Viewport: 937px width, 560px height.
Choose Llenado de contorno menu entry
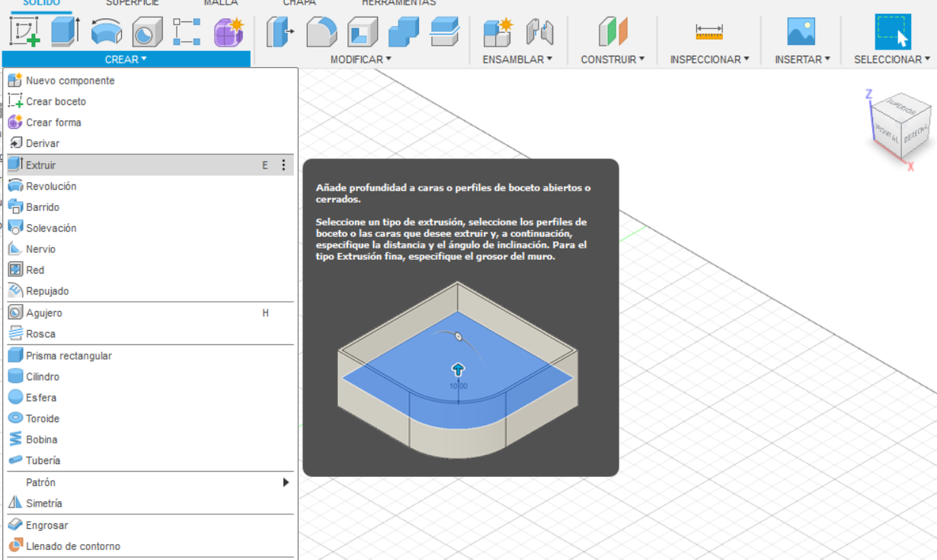click(x=150, y=546)
